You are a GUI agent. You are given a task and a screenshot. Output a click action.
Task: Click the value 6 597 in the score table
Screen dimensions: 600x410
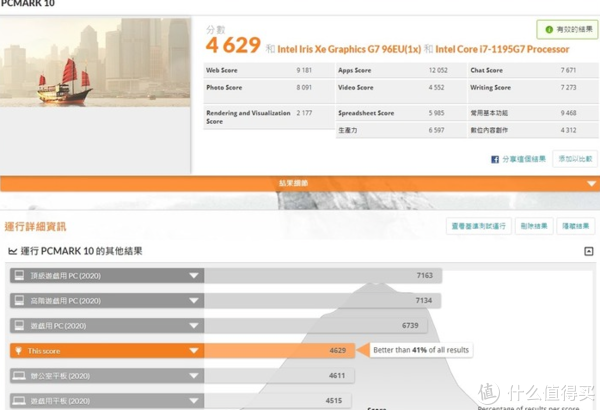click(x=436, y=130)
